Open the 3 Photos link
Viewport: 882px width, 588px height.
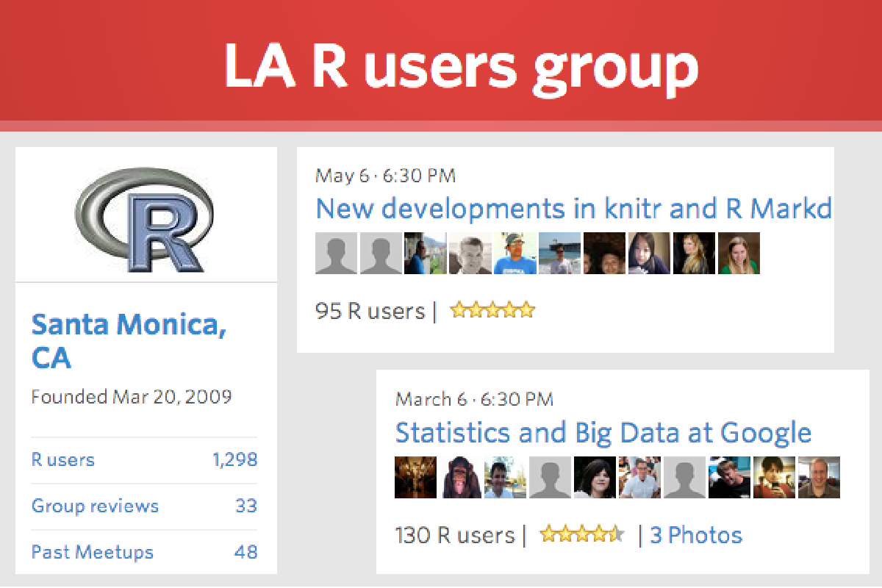pos(696,535)
